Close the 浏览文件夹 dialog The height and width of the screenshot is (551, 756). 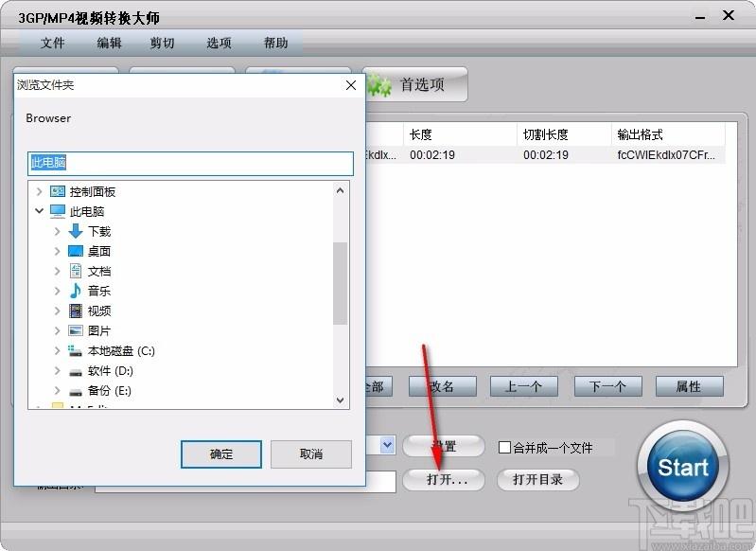(351, 85)
